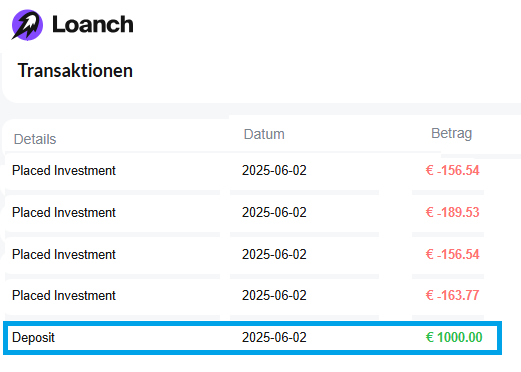Click the date in the € -189.53 row
521x372 pixels.
[x=274, y=212]
